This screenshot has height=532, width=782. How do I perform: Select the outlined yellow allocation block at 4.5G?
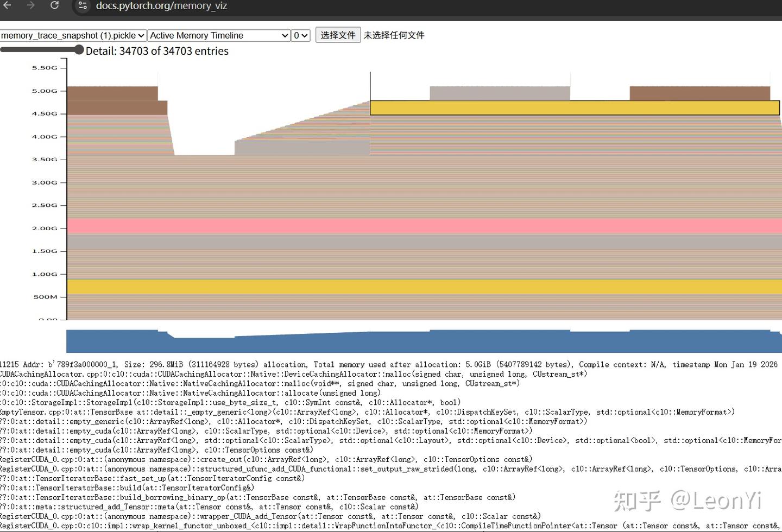575,107
